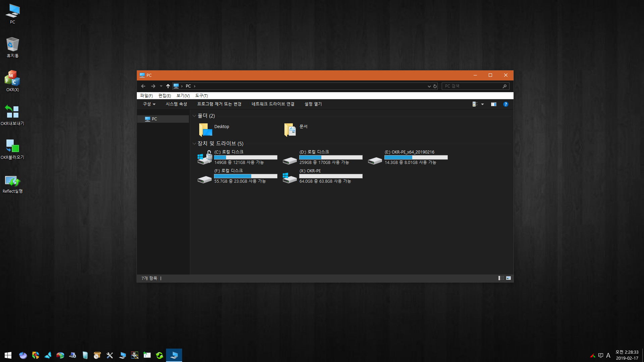644x362 pixels.
Task: Click the (C:) drive usage bar
Action: click(x=246, y=158)
